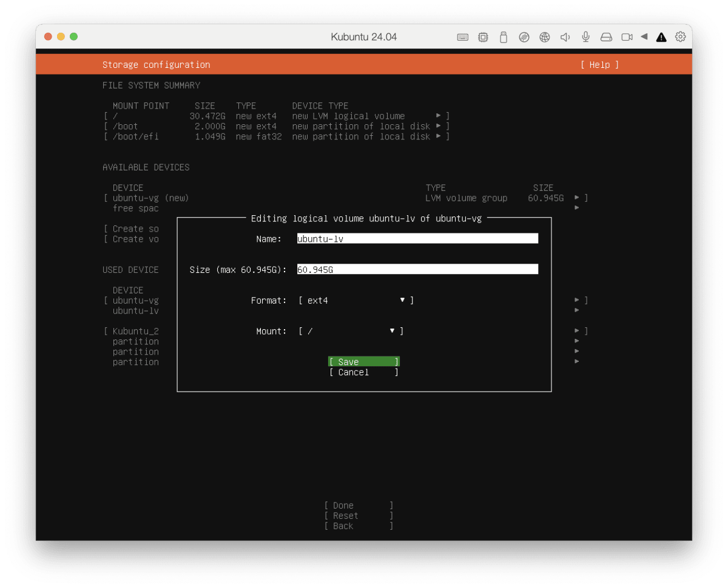
Task: Expand the free space row arrow
Action: pos(577,208)
